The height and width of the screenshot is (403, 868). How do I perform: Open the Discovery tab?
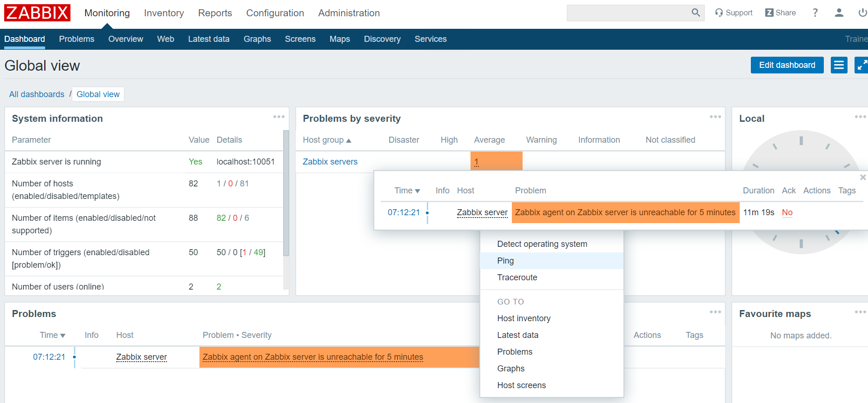[382, 39]
